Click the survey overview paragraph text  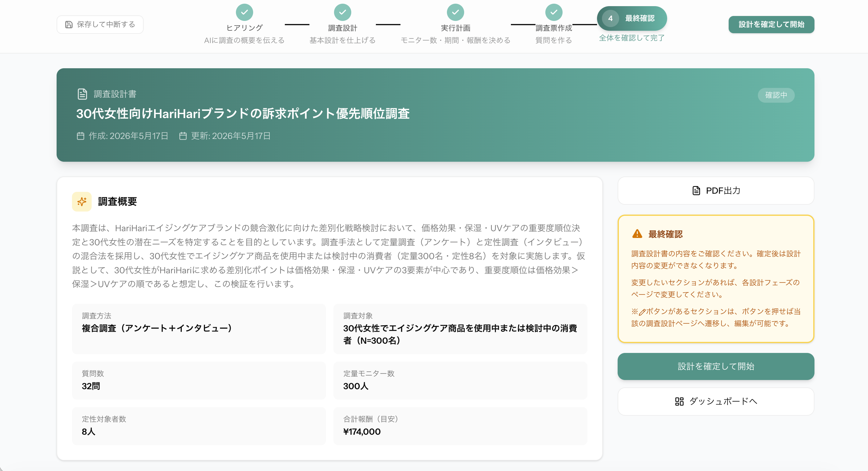[x=328, y=256]
